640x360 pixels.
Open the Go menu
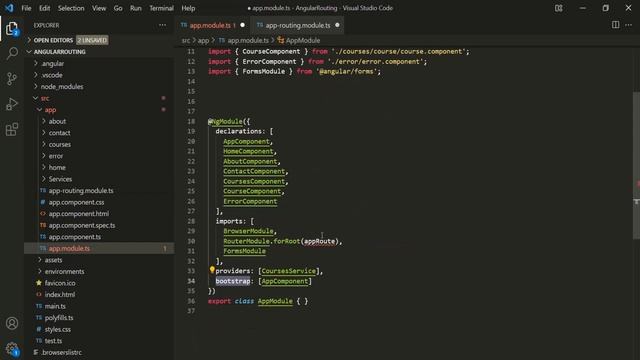click(118, 8)
